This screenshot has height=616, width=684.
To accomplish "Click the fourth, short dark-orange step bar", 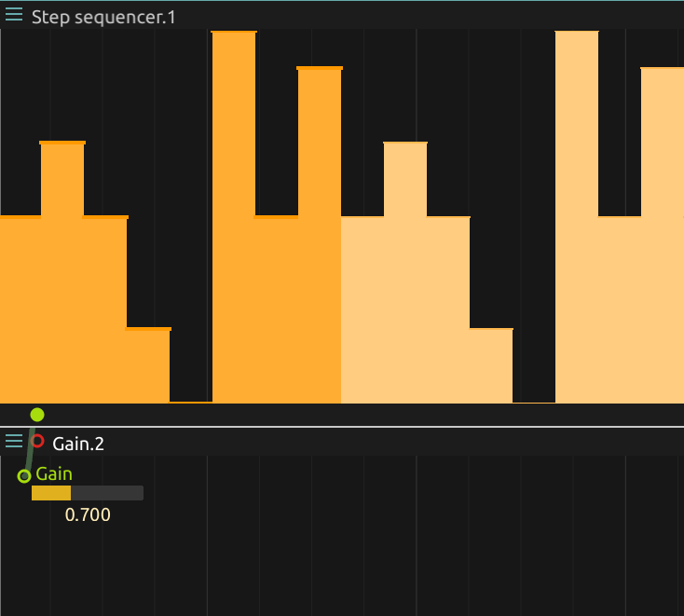I will 148,364.
